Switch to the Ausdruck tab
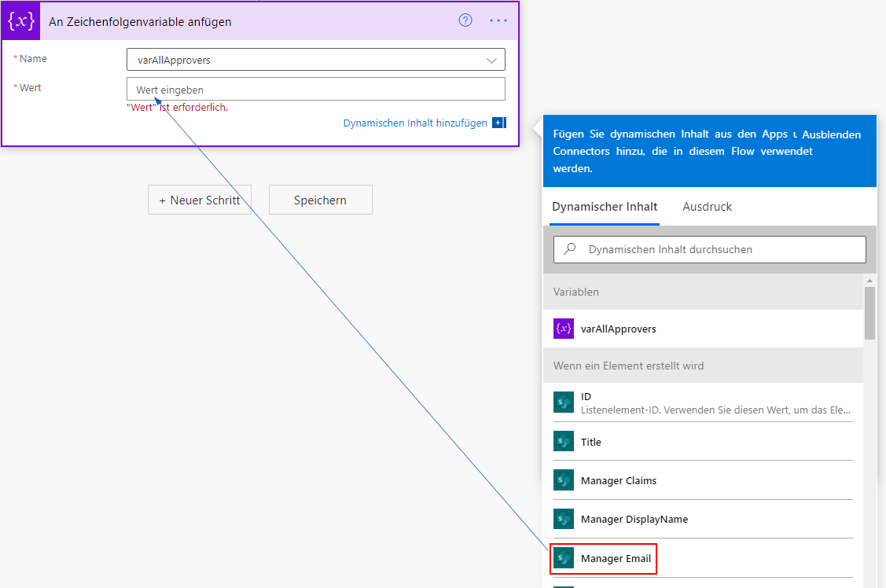Image resolution: width=886 pixels, height=588 pixels. [x=707, y=207]
